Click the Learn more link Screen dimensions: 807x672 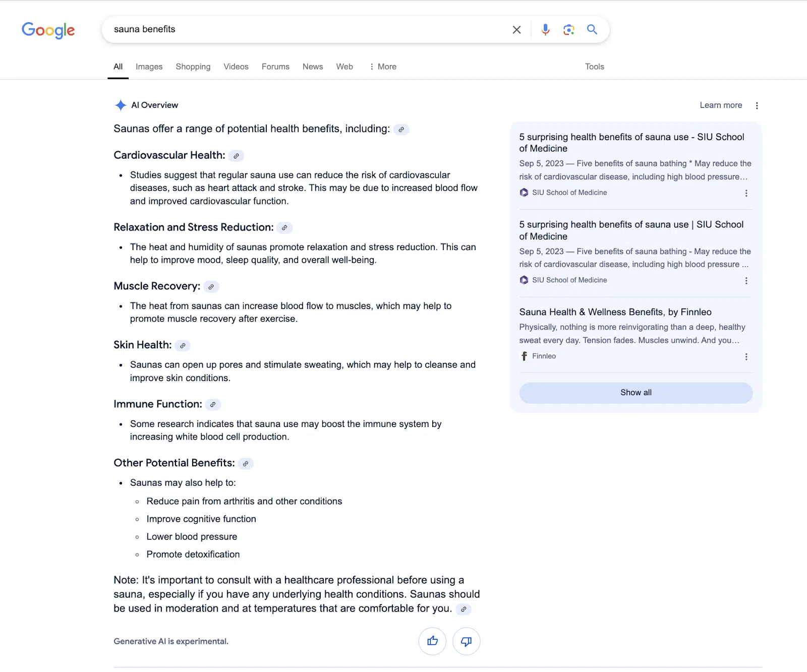point(721,105)
